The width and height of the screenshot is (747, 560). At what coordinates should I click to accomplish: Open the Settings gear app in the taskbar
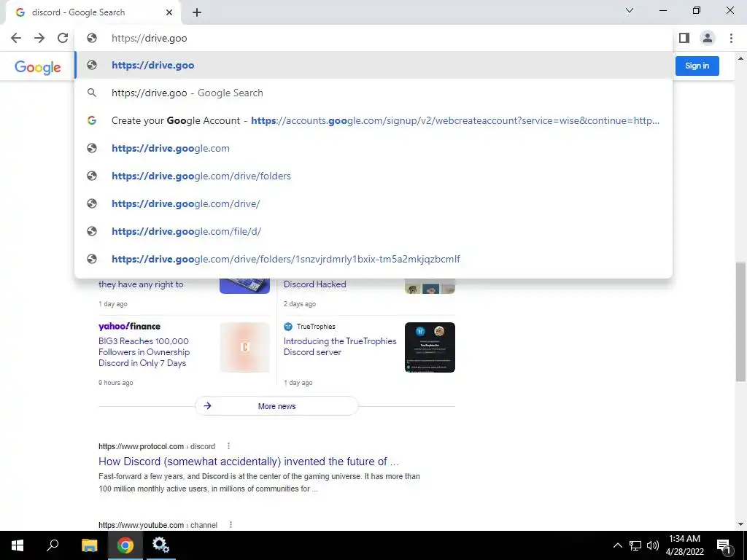[160, 545]
